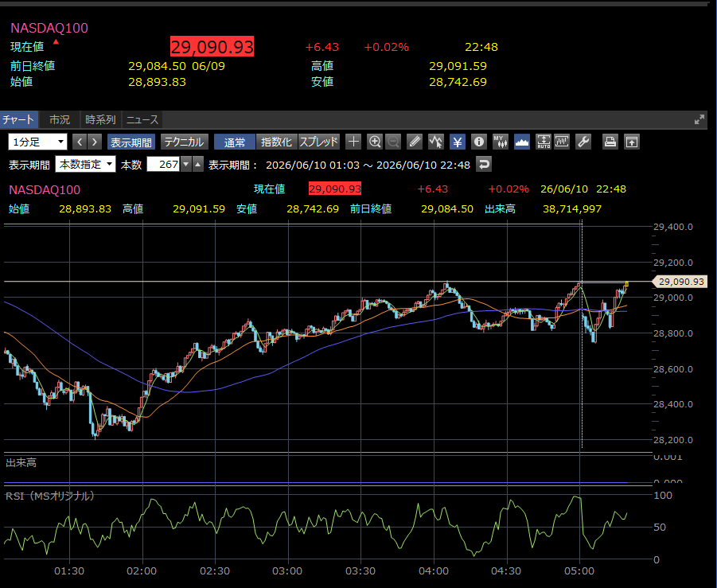Print the chart using printer icon

(x=610, y=142)
